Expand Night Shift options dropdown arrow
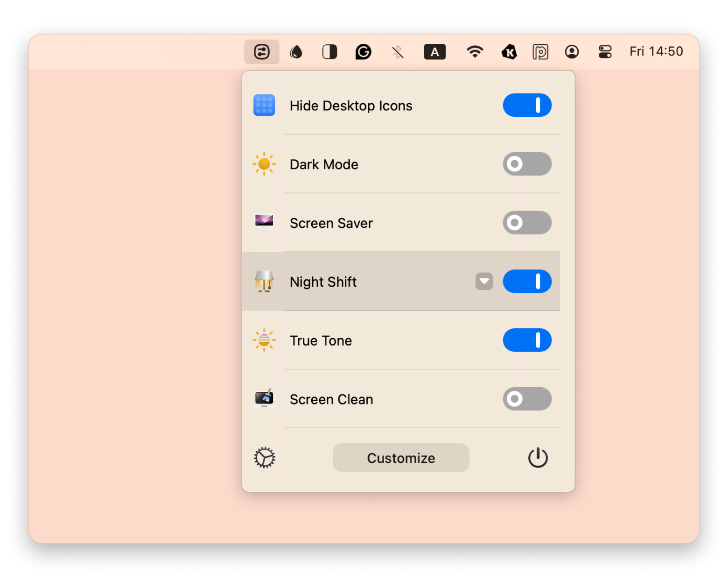Viewport: 728px width, 581px height. tap(484, 282)
